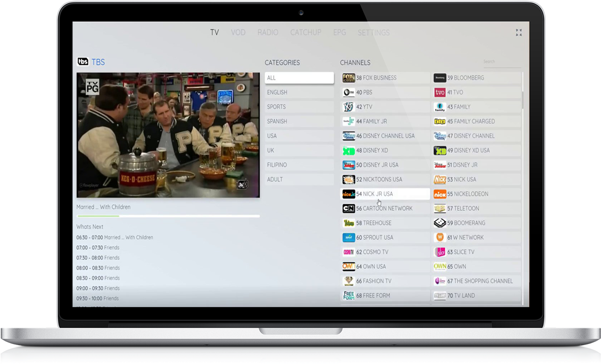This screenshot has width=601, height=364.
Task: Click the 08:30 - 09:00 Friends entry
Action: 98,278
